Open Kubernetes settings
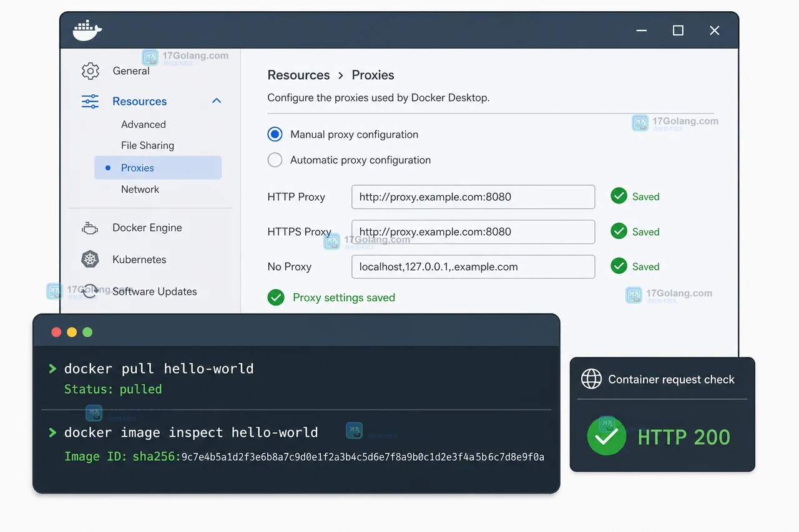The height and width of the screenshot is (532, 799). (x=139, y=259)
